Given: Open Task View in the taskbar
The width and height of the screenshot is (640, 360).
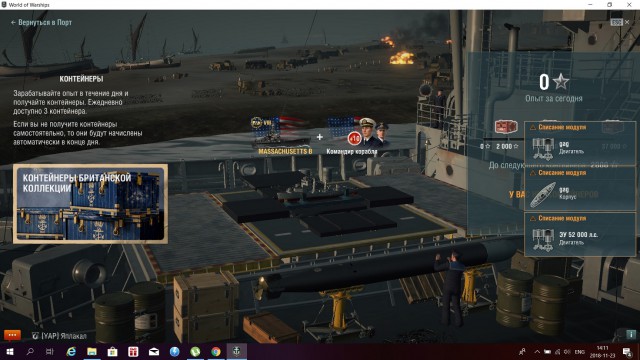Looking at the screenshot, I should pyautogui.click(x=50, y=351).
